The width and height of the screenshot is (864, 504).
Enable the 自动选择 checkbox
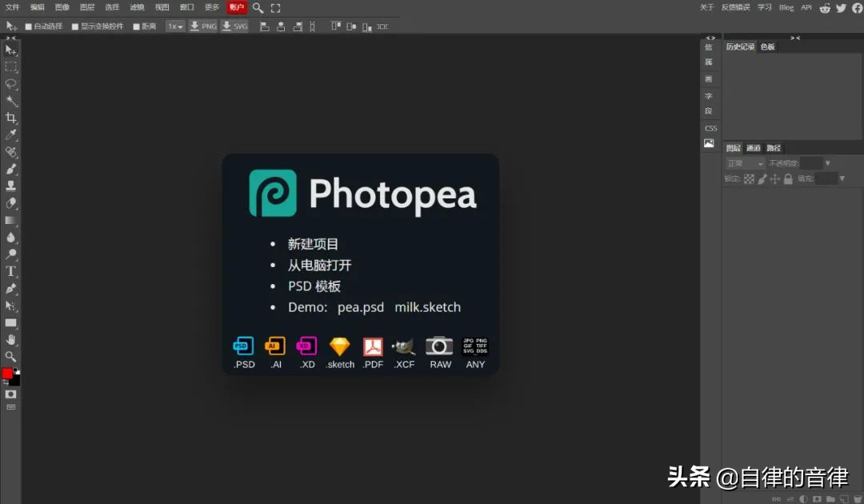tap(28, 26)
